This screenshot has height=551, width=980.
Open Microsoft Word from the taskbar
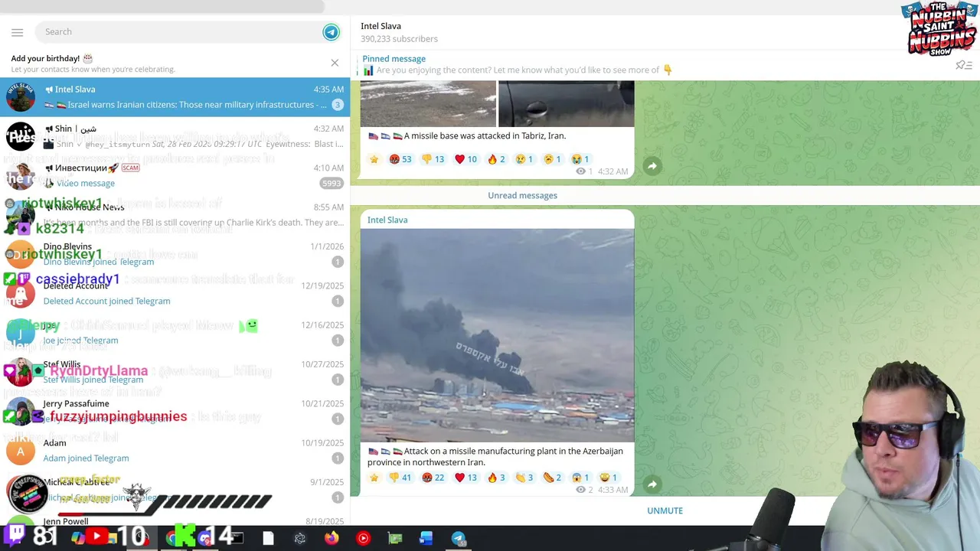pyautogui.click(x=426, y=538)
